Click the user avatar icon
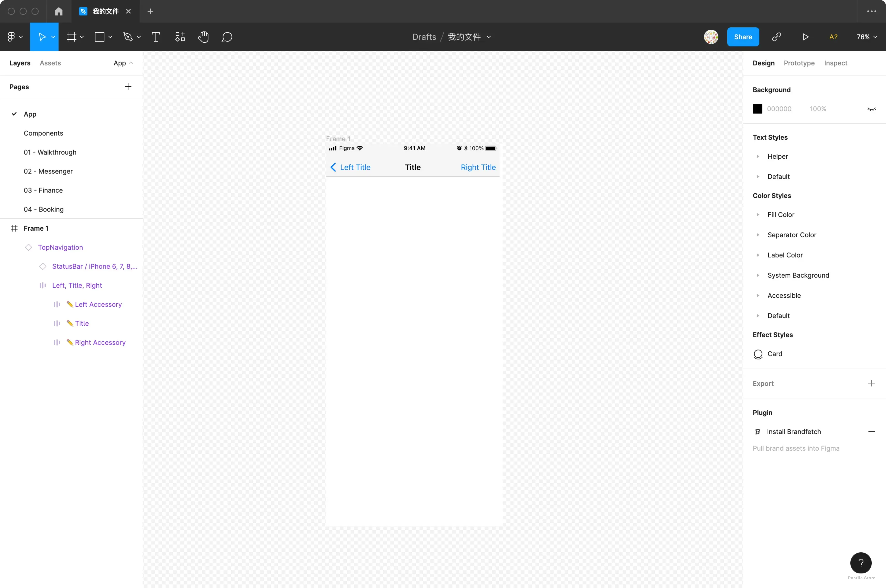Screen dimensions: 886x588 pyautogui.click(x=711, y=37)
